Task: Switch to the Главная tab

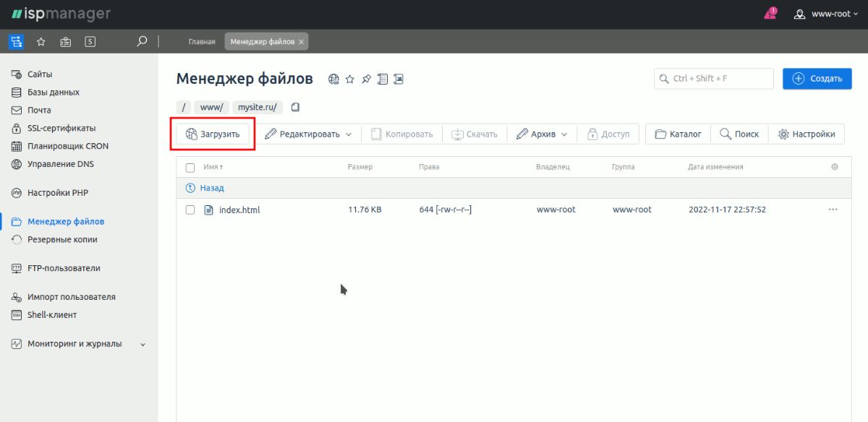Action: [x=202, y=42]
